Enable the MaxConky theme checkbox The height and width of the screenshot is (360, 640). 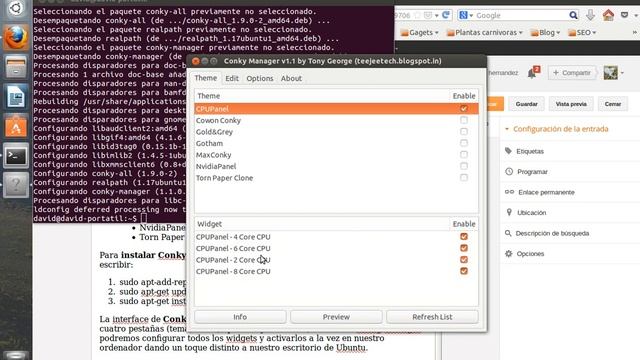[464, 155]
